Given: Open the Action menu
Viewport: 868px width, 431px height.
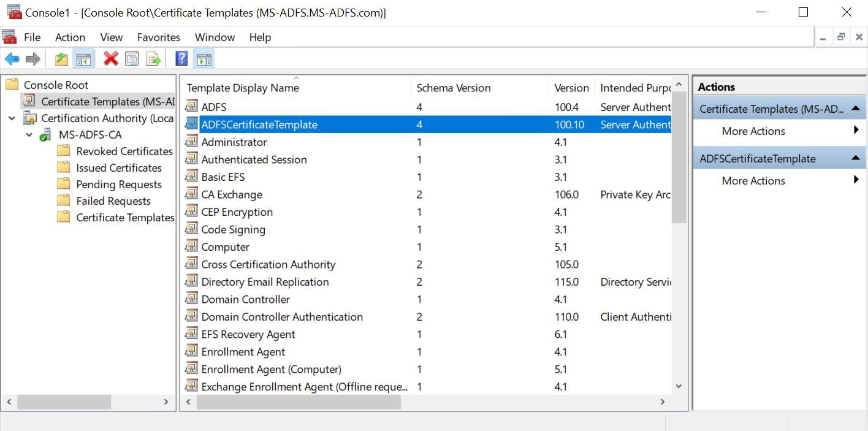Looking at the screenshot, I should pos(70,37).
